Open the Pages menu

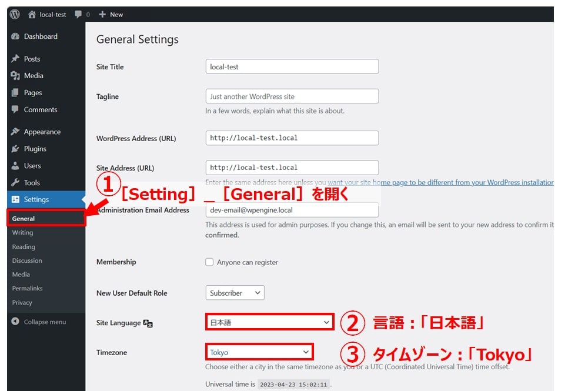pyautogui.click(x=33, y=92)
